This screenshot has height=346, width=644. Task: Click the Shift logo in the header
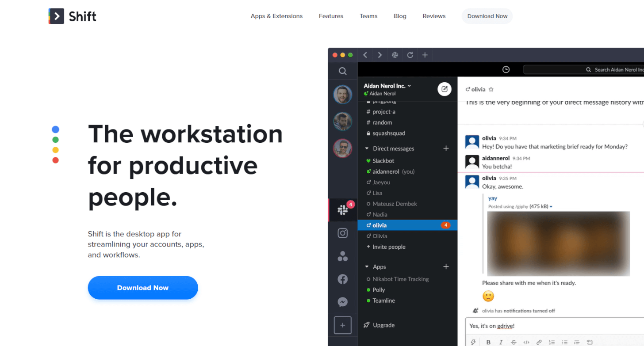[73, 16]
